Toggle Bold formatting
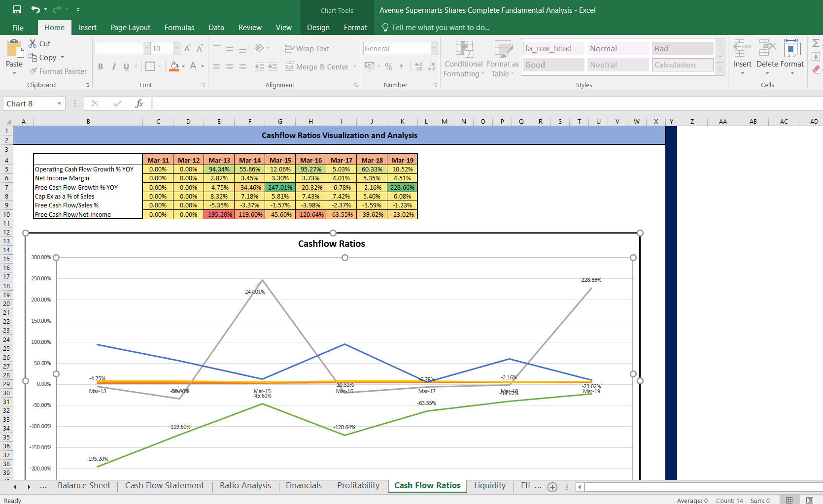 pyautogui.click(x=101, y=67)
